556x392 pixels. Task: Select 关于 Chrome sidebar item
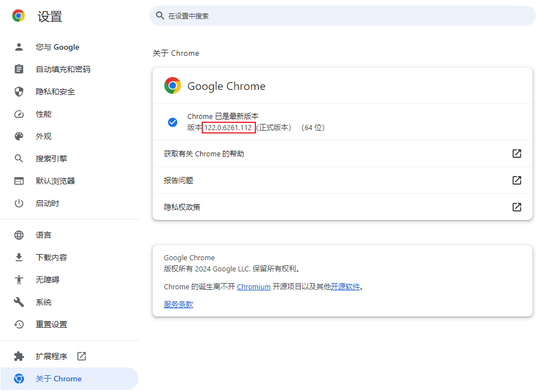pyautogui.click(x=69, y=379)
